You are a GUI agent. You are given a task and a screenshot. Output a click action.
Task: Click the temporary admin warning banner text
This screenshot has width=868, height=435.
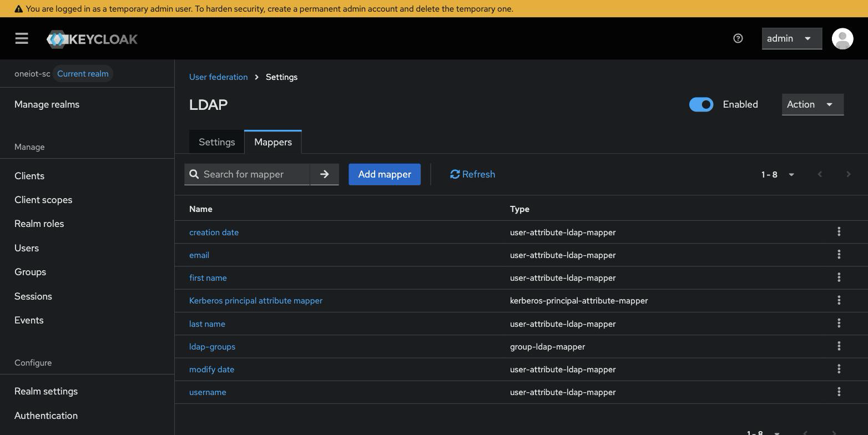[x=269, y=9]
